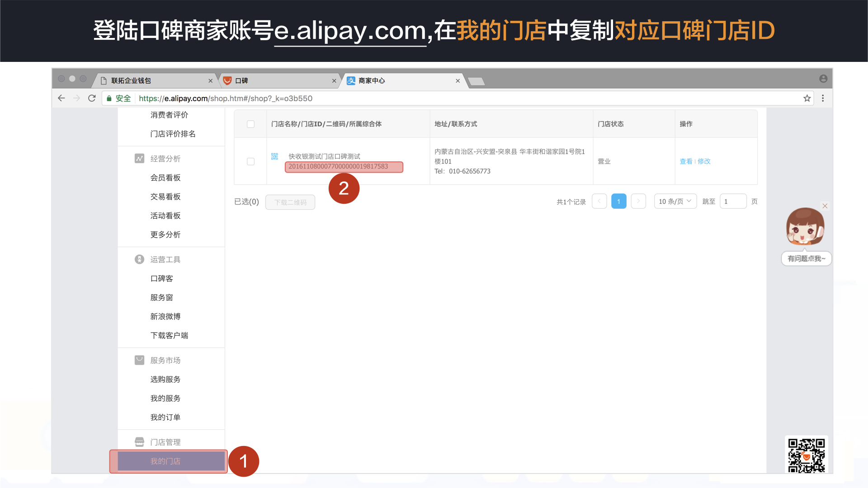868x488 pixels.
Task: Open 口碑客 in the sidebar
Action: click(x=162, y=278)
